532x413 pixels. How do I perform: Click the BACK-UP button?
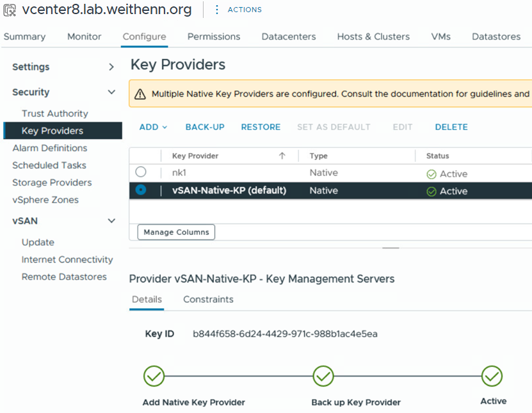pyautogui.click(x=205, y=127)
